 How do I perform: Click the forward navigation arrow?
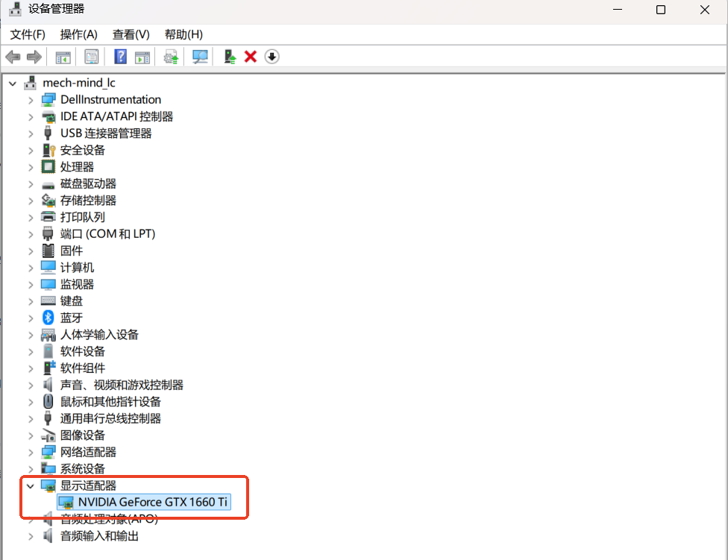point(34,57)
